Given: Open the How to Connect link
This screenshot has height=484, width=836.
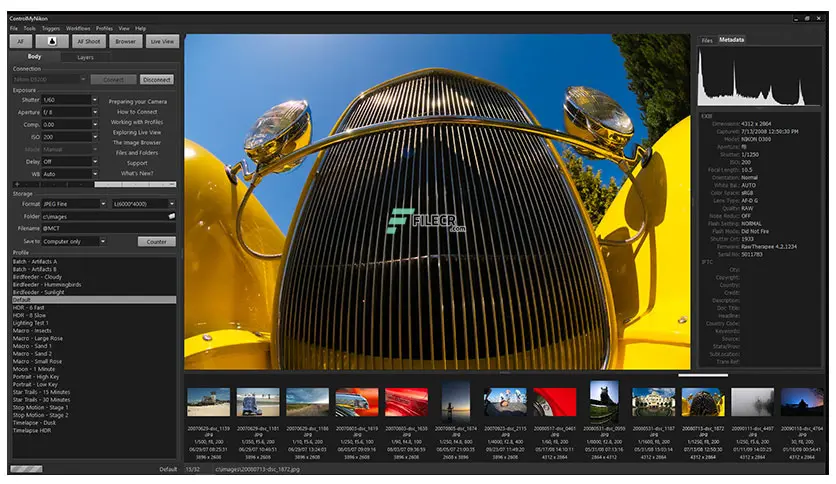Looking at the screenshot, I should (137, 112).
